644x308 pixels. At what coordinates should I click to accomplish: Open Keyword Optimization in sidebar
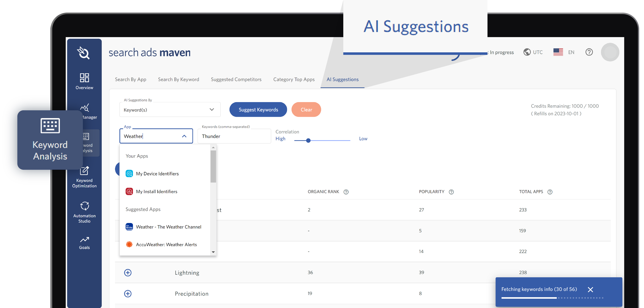tap(84, 177)
